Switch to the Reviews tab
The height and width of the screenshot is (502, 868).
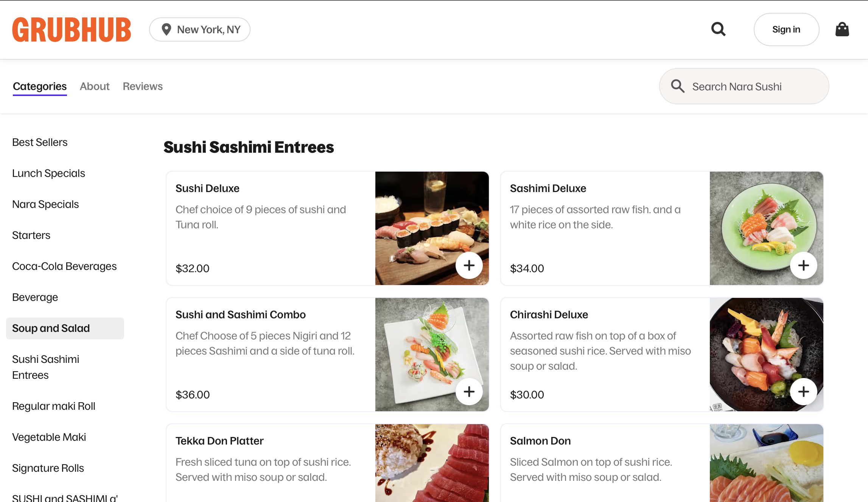click(x=142, y=86)
